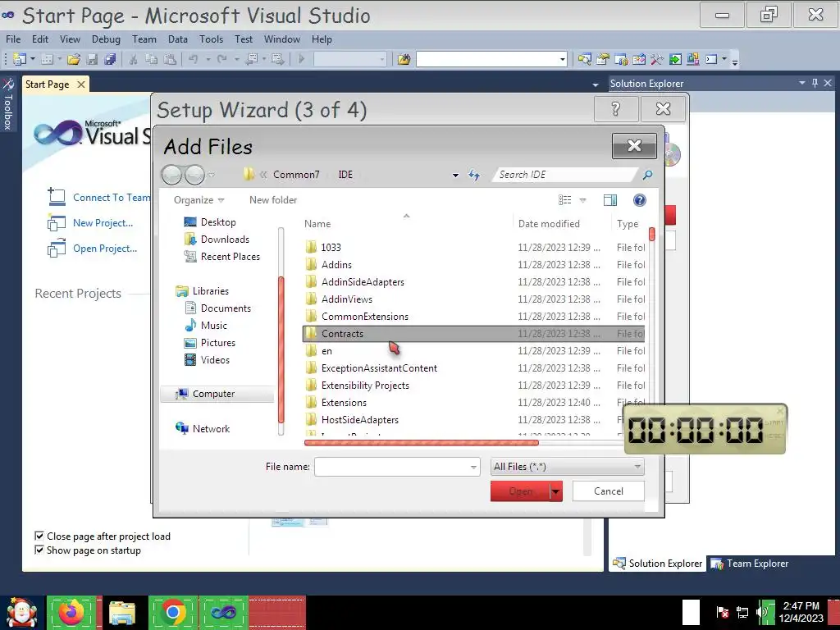This screenshot has height=630, width=840.
Task: Click the back arrow in Add Files dialog
Action: [x=171, y=175]
